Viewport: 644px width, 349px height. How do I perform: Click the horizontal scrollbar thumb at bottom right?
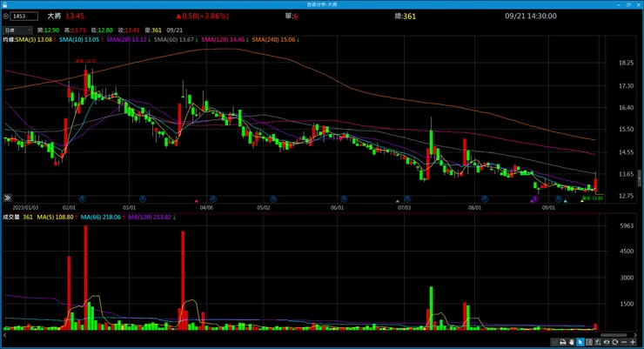pyautogui.click(x=614, y=335)
